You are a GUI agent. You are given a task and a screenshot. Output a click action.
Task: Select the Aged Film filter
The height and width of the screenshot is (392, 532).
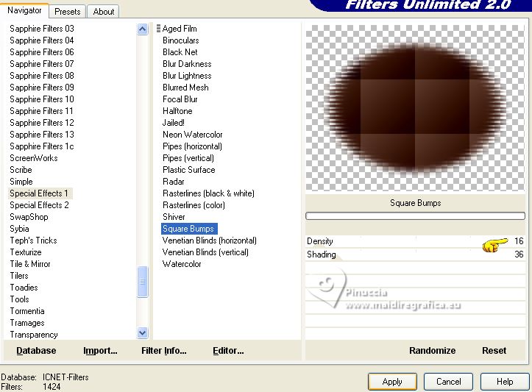pos(180,29)
